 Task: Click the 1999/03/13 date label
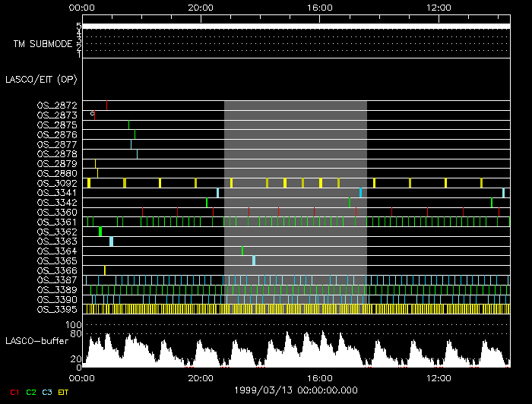pos(296,389)
